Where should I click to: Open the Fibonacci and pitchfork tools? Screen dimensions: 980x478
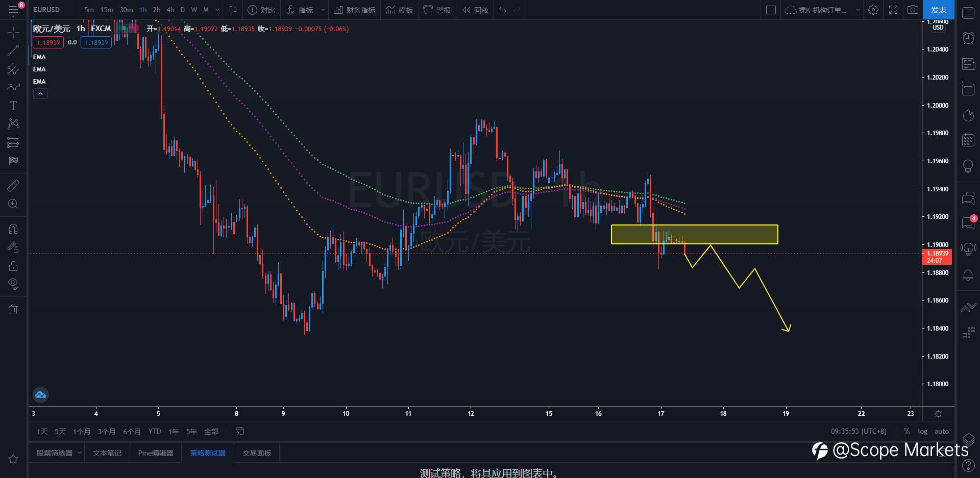(x=13, y=69)
